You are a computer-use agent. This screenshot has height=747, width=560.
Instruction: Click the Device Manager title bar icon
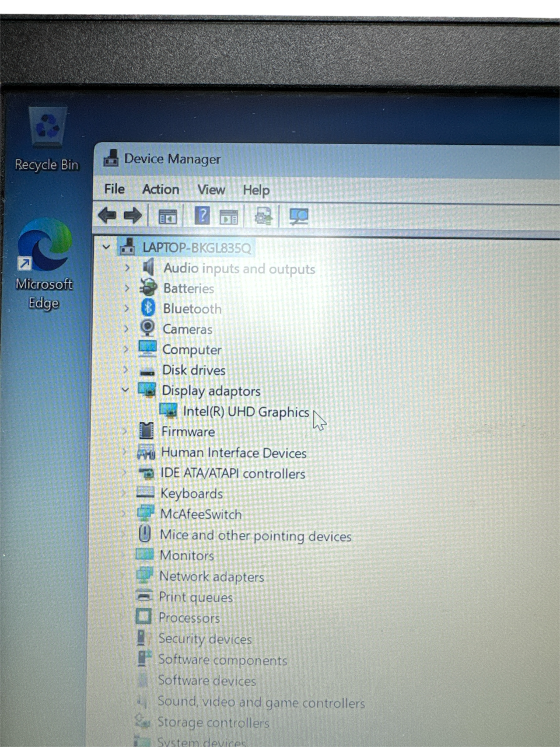pos(111,158)
